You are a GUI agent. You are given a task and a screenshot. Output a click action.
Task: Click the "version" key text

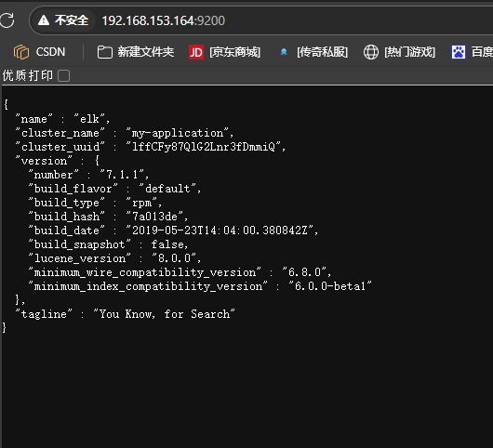point(44,161)
